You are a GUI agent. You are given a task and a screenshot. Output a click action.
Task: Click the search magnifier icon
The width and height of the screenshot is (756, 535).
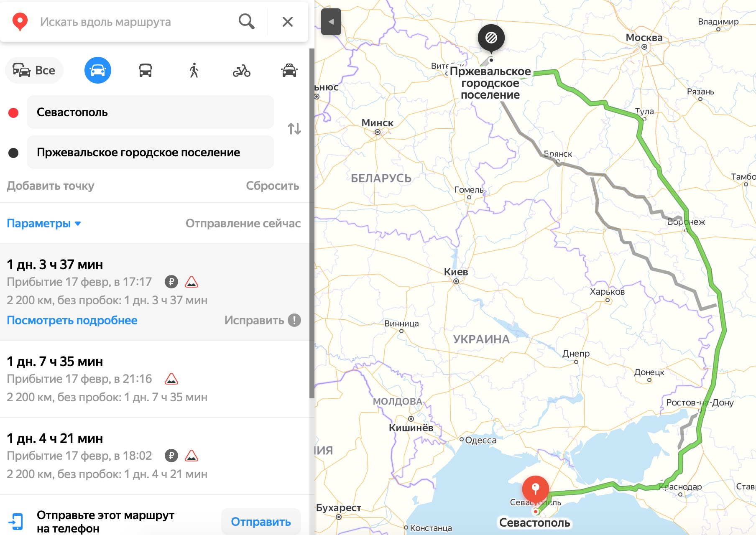[x=246, y=21]
